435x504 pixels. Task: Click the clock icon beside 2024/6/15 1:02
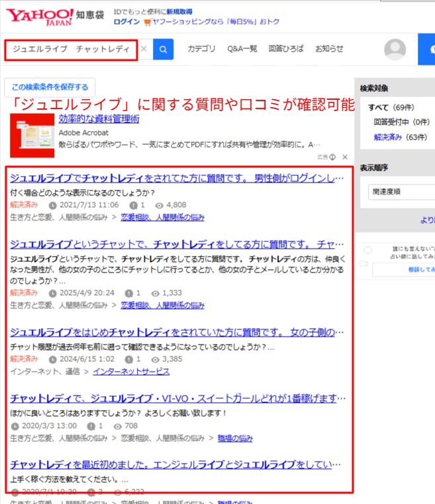52,359
